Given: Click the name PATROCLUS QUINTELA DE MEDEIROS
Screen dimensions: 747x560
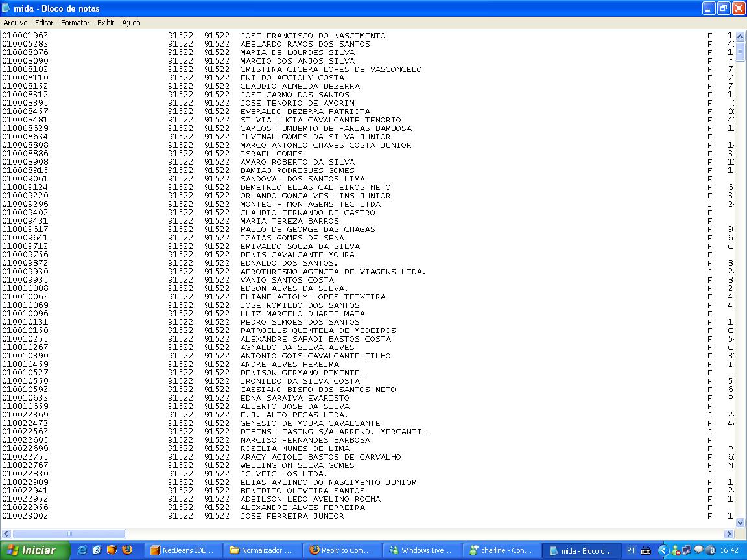Looking at the screenshot, I should (318, 331).
